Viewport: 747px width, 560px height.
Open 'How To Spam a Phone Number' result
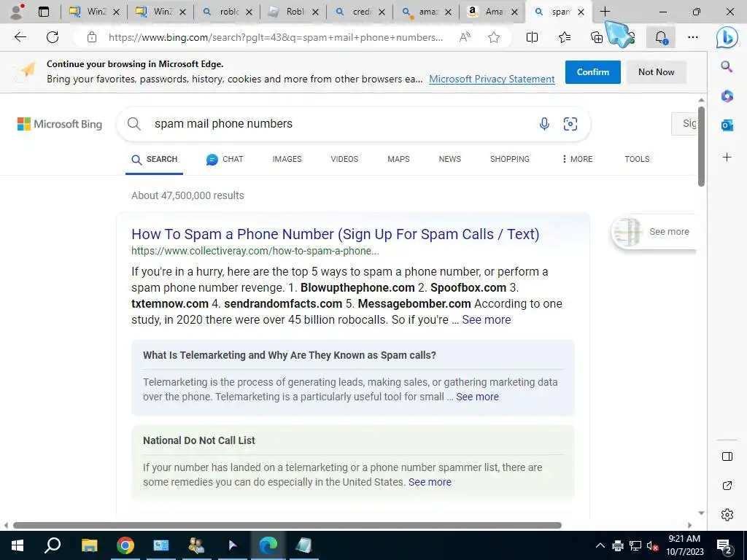click(x=336, y=234)
